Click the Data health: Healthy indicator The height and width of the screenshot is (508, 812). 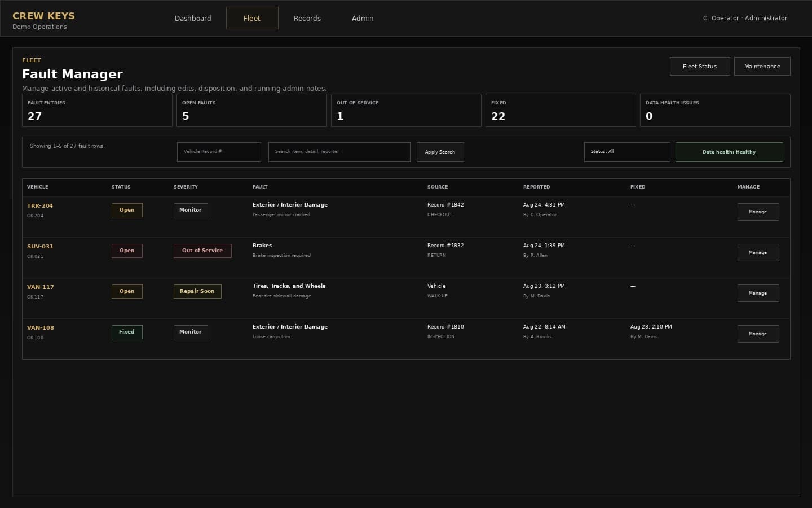(729, 152)
